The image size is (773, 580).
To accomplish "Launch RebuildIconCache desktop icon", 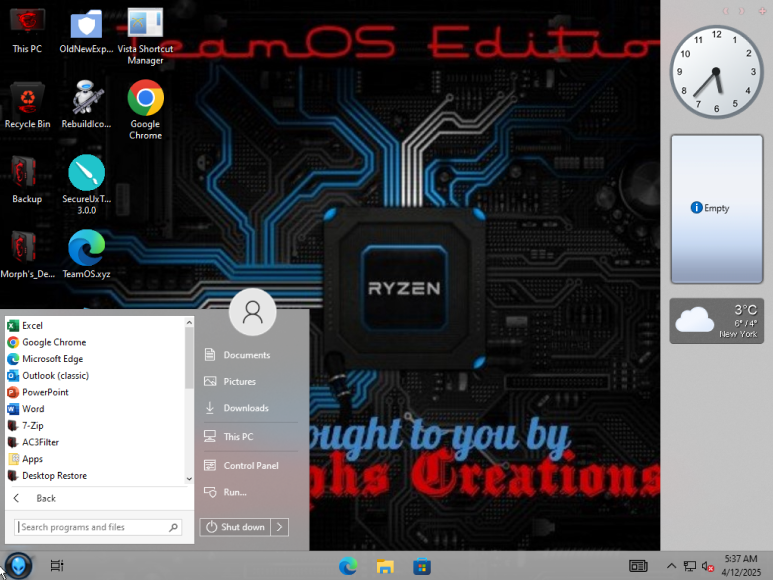I will coord(86,105).
